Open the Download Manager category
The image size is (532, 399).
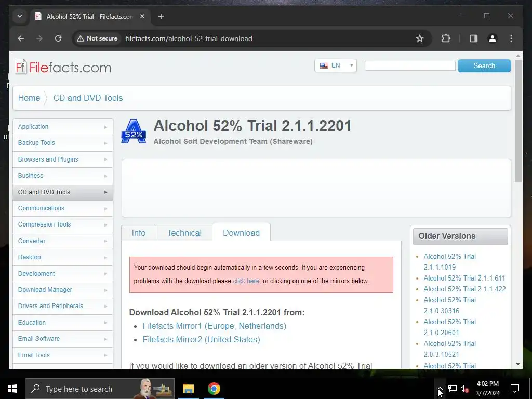63,290
